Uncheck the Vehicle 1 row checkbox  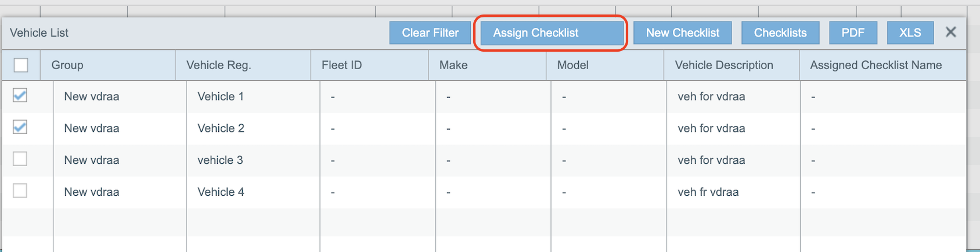click(20, 96)
